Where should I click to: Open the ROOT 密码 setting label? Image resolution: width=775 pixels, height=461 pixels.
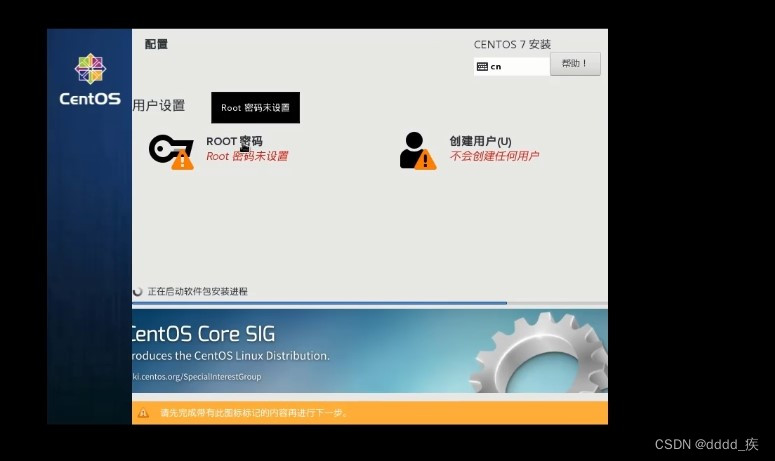click(234, 141)
